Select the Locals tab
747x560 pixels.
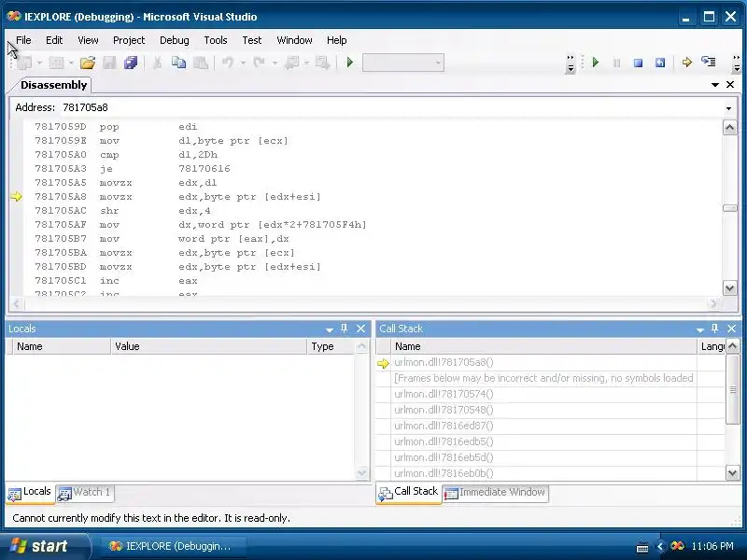click(30, 493)
